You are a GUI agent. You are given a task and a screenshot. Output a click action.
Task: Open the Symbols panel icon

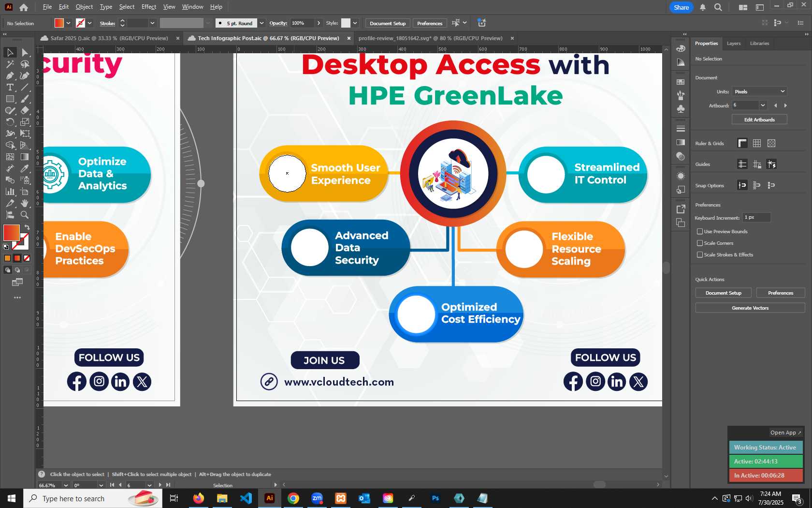coord(681,109)
